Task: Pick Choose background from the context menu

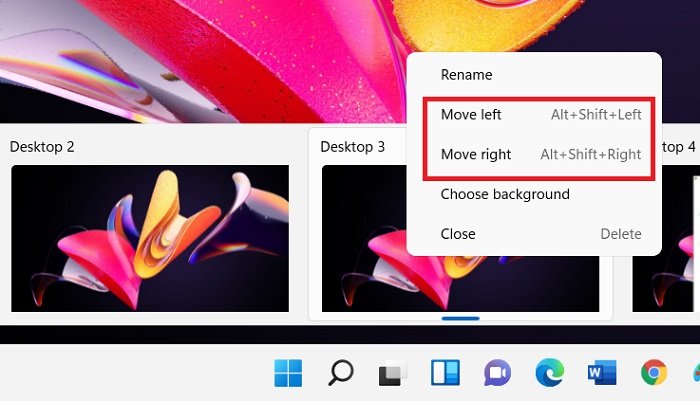Action: [x=534, y=194]
